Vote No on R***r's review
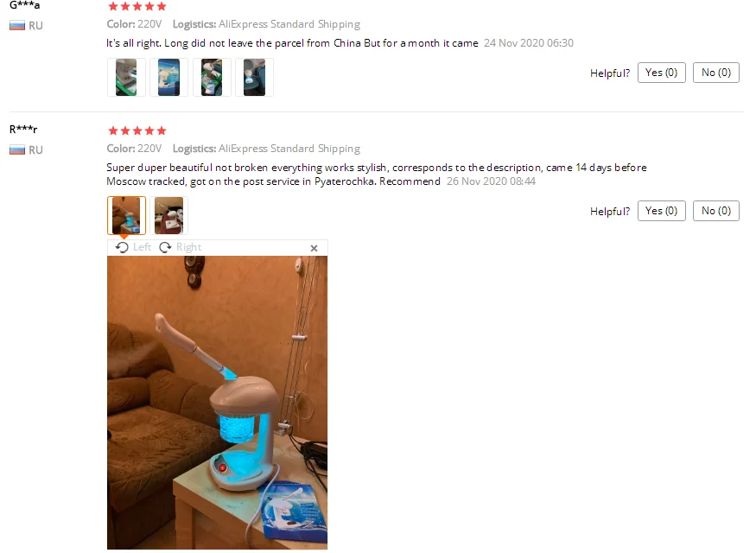 pyautogui.click(x=716, y=211)
